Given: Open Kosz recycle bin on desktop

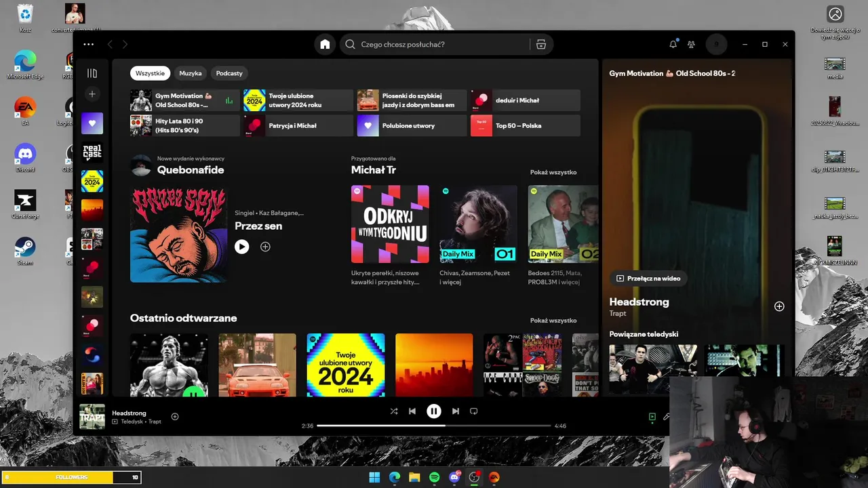Looking at the screenshot, I should [25, 18].
